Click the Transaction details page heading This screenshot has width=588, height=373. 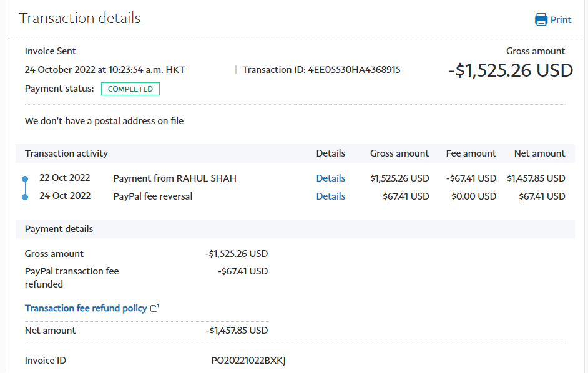[x=80, y=18]
